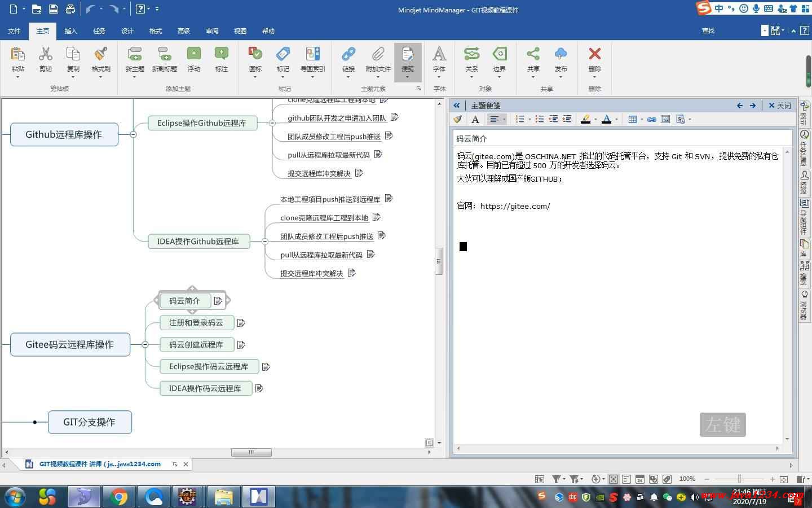
Task: Click the notes font 'A' icon
Action: coord(475,119)
